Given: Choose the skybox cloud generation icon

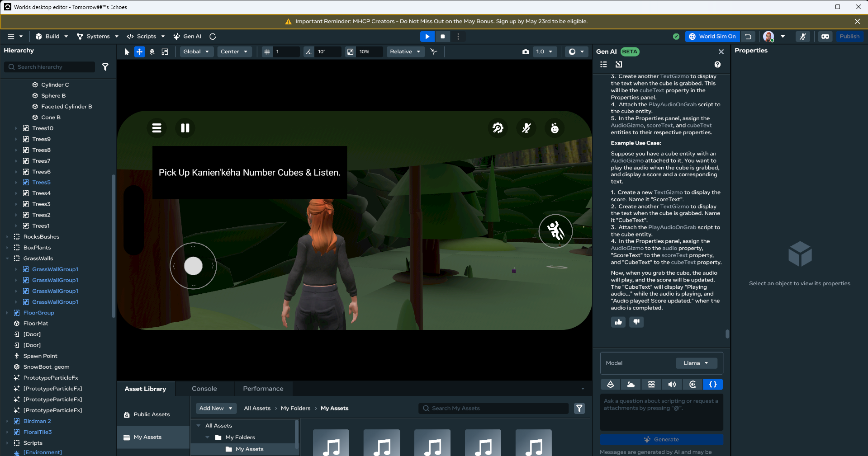Looking at the screenshot, I should coord(631,385).
